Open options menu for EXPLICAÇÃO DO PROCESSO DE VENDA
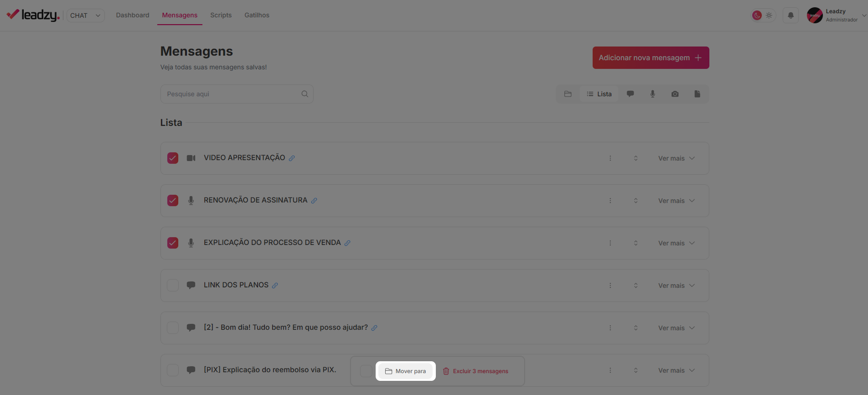Screen dimensions: 868x395 (x=610, y=243)
